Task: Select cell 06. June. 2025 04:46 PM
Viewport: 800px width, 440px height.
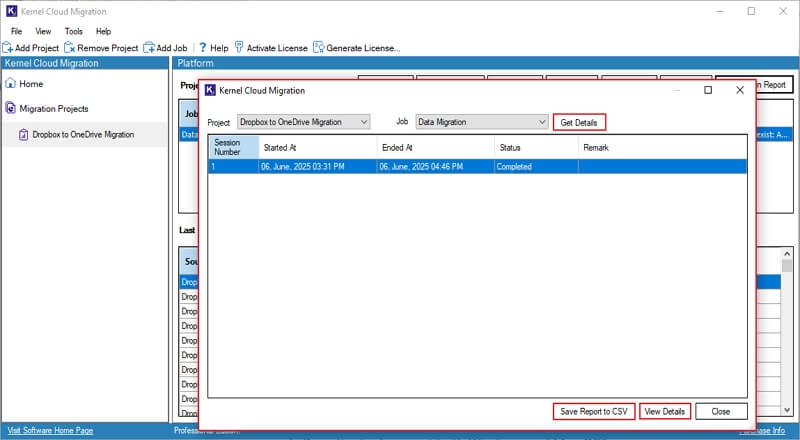Action: click(x=436, y=166)
